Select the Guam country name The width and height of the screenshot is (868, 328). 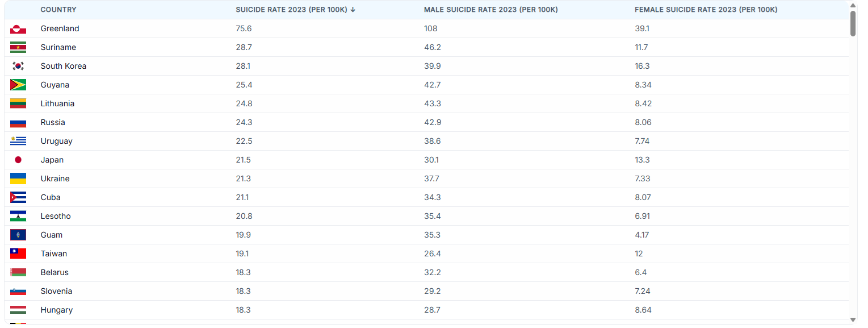pos(52,235)
